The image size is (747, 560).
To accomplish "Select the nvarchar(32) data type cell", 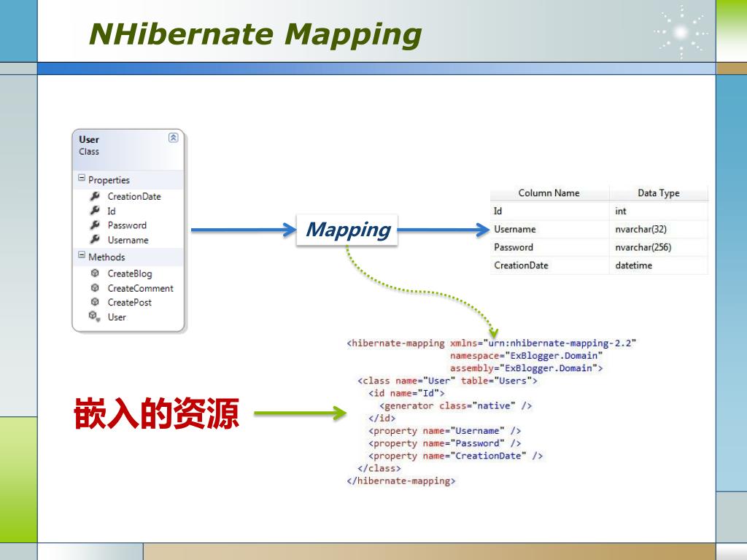I will click(x=659, y=229).
